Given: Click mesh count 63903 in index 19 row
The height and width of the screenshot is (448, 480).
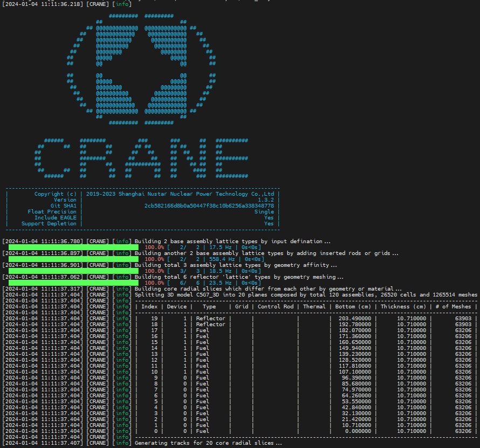Looking at the screenshot, I should (463, 319).
